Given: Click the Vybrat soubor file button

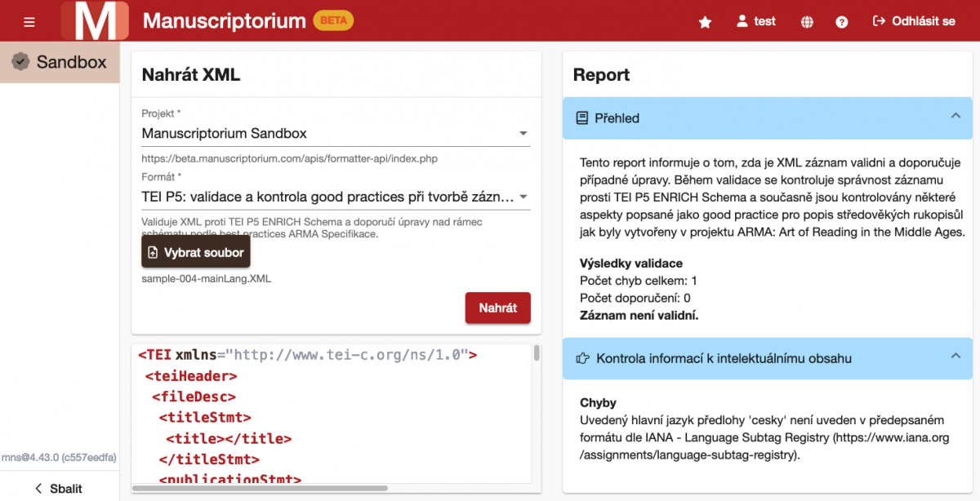Looking at the screenshot, I should tap(196, 253).
